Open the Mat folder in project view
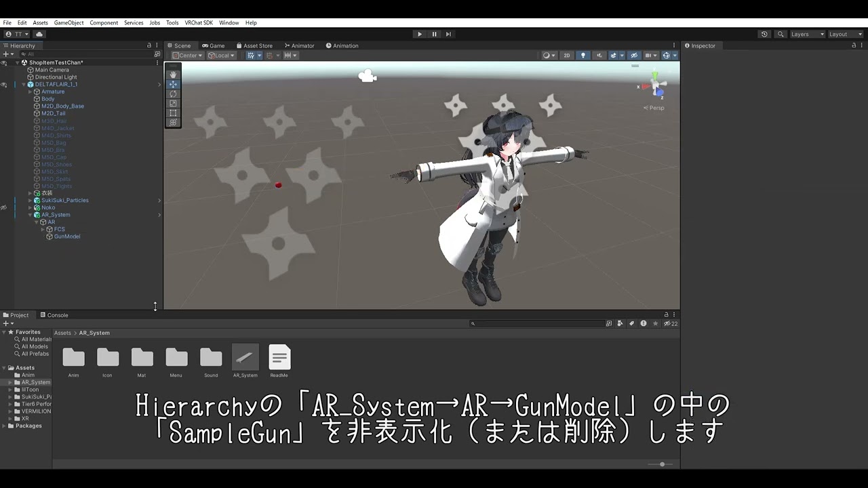The height and width of the screenshot is (488, 868). (x=142, y=357)
